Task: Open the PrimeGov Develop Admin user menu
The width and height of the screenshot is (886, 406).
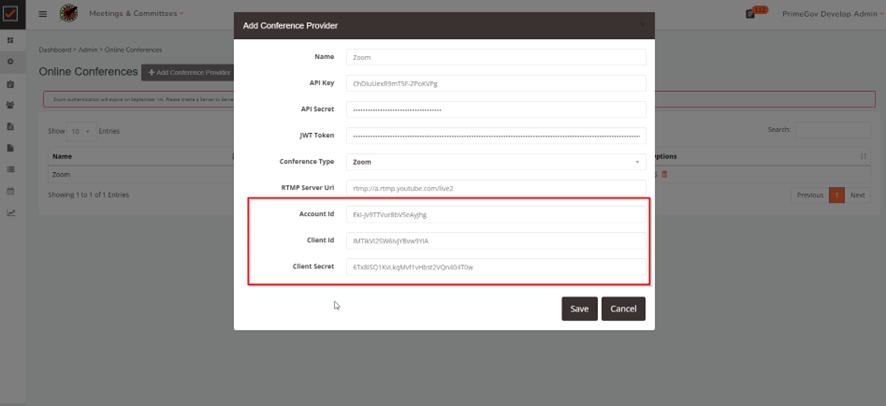Action: (833, 14)
